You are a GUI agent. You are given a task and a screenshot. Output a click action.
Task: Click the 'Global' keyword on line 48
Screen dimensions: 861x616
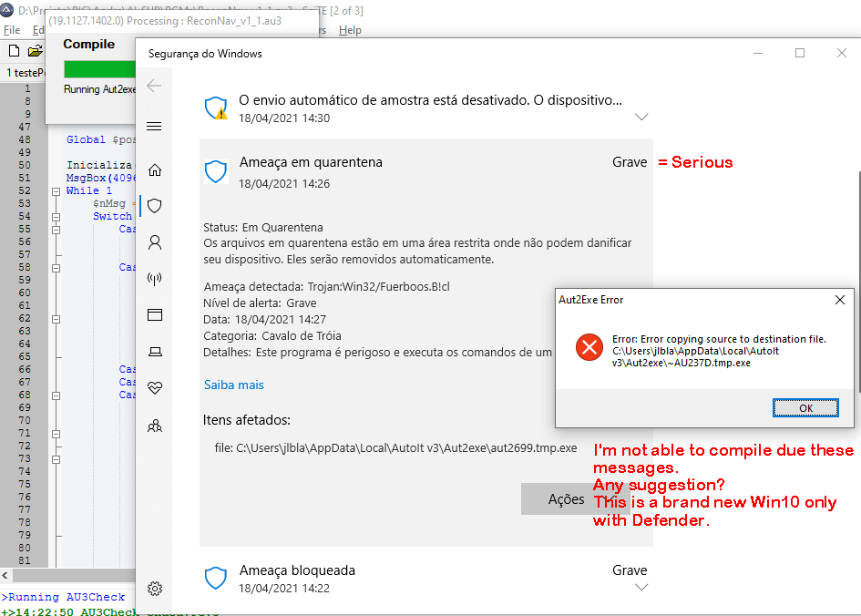86,140
